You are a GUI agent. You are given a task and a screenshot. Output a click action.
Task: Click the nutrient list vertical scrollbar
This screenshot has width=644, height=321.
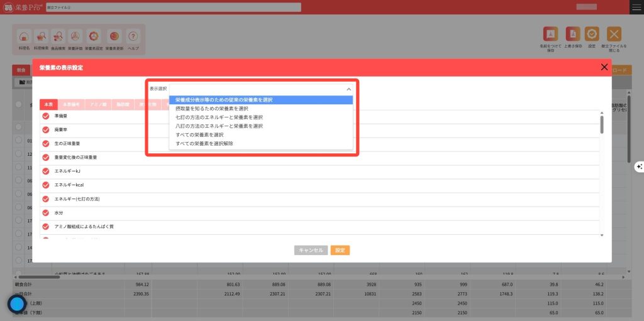click(x=602, y=124)
